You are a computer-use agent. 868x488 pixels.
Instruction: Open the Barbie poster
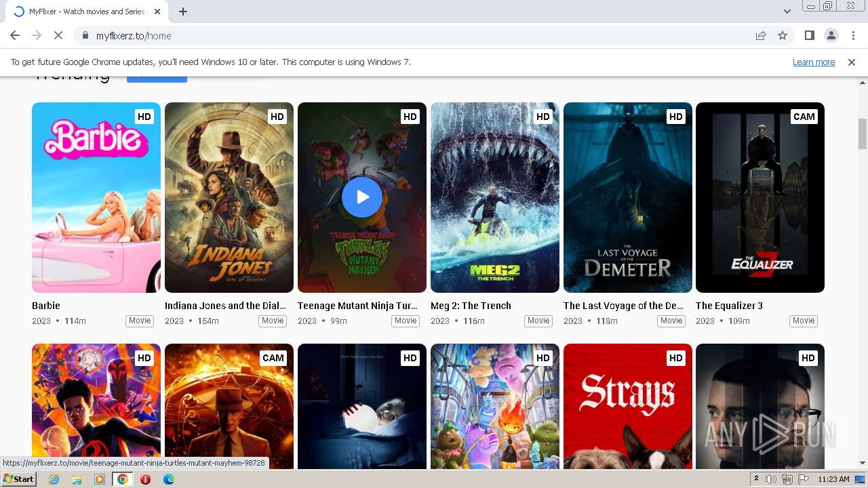click(96, 197)
